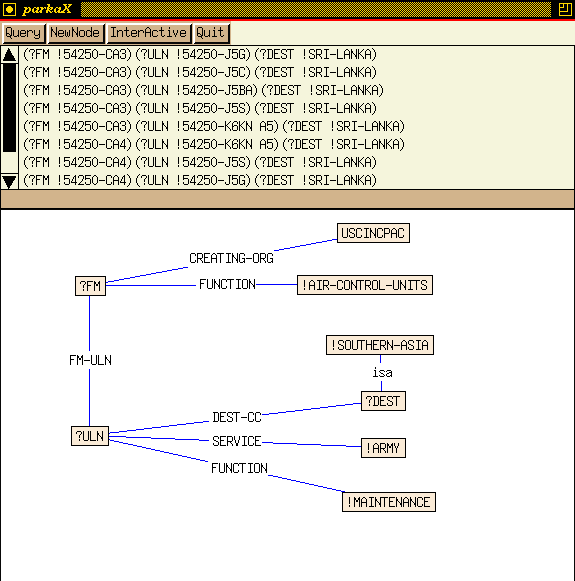Select result row with CA3 and ULN 54250-K6KN A5
The height and width of the screenshot is (581, 575).
214,126
